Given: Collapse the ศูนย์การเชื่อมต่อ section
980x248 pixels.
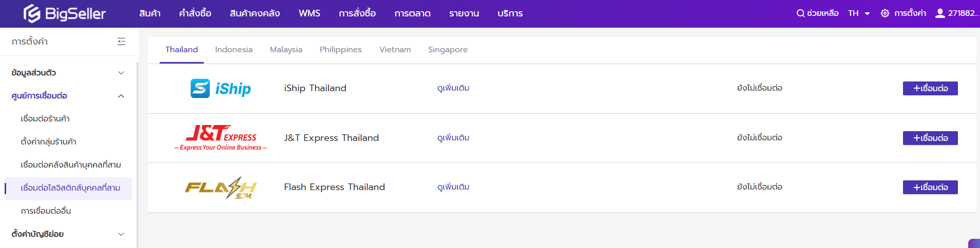Looking at the screenshot, I should [121, 96].
